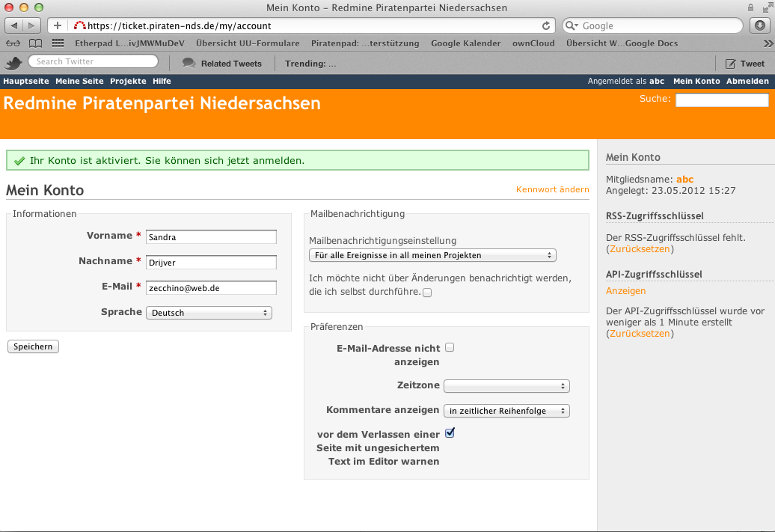
Task: Click into the Vorname text field
Action: 211,237
